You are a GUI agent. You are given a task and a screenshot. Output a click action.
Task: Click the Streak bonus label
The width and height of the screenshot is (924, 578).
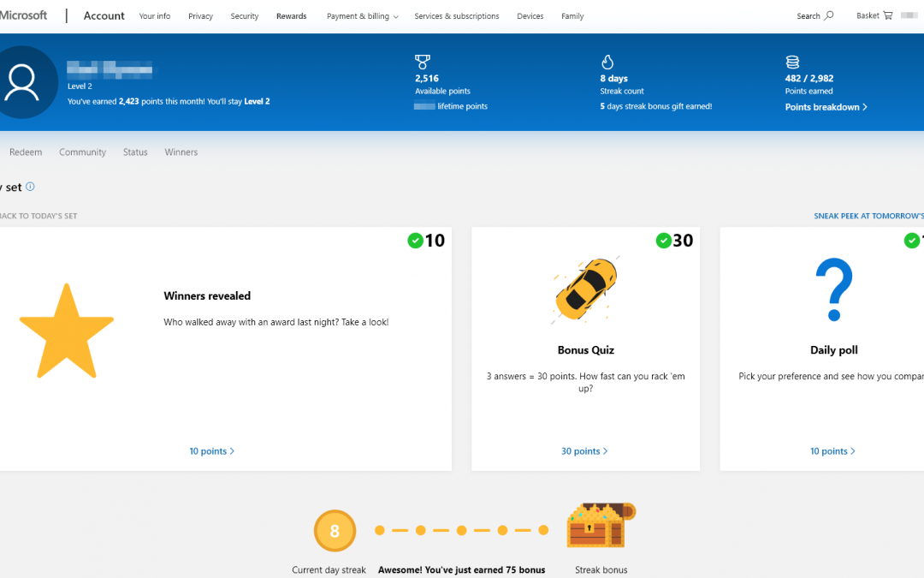tap(601, 569)
